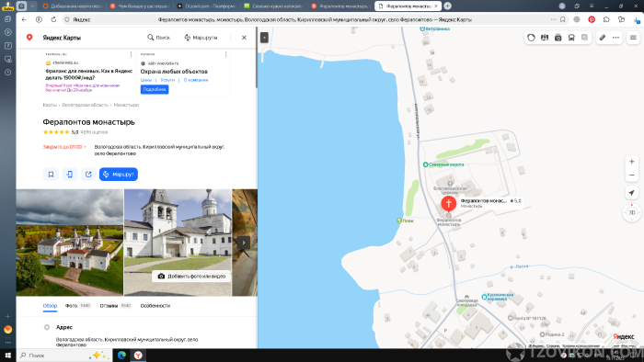The height and width of the screenshot is (362, 644).
Task: Open more map tools via three dots
Action: coord(615,38)
